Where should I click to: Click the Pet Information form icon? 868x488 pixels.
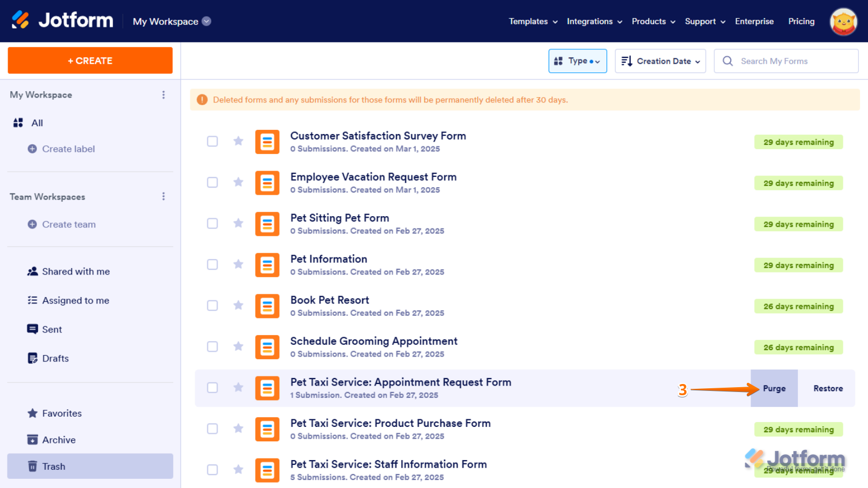click(267, 265)
